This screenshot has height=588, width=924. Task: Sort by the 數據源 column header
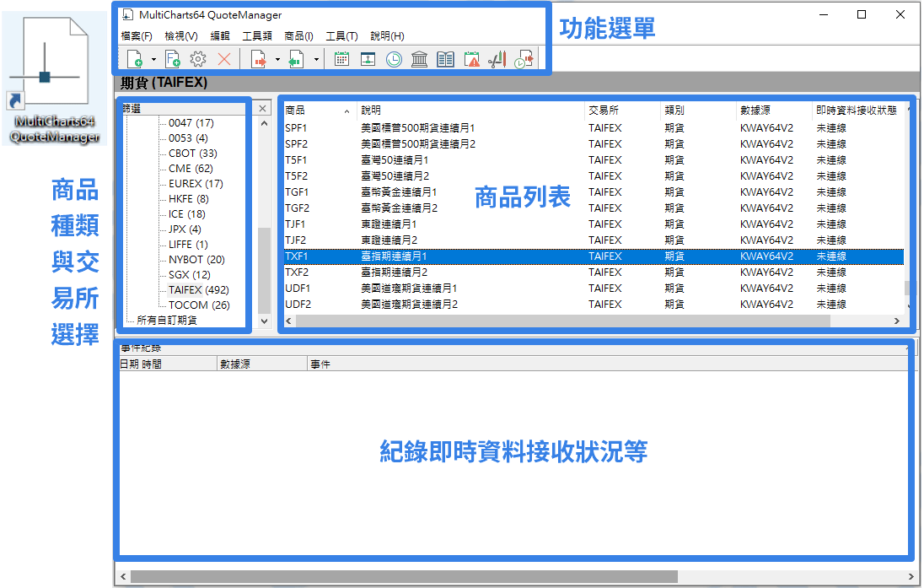click(775, 111)
